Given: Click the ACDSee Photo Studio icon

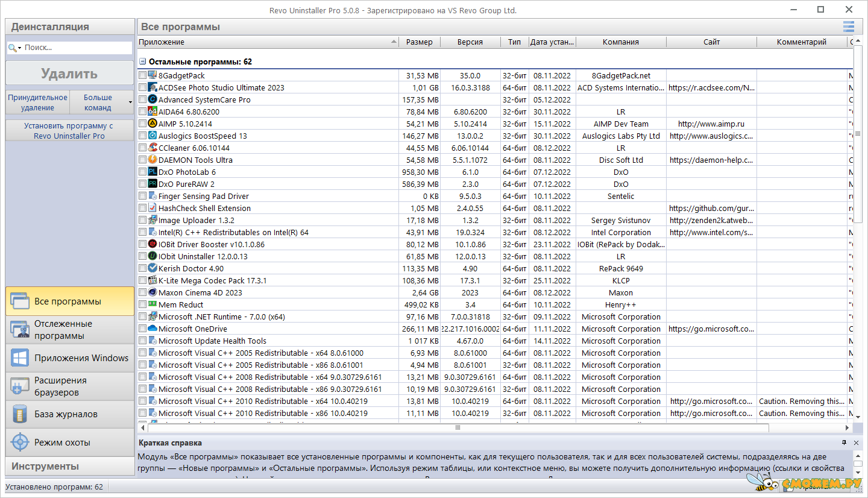Looking at the screenshot, I should click(x=153, y=87).
